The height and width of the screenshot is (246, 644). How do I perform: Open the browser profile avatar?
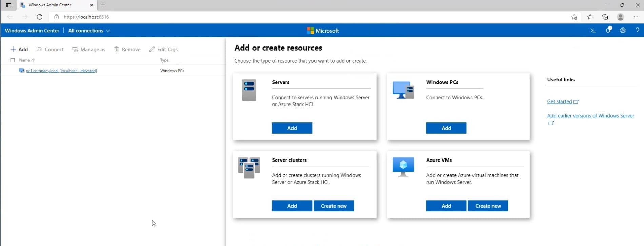click(x=620, y=17)
